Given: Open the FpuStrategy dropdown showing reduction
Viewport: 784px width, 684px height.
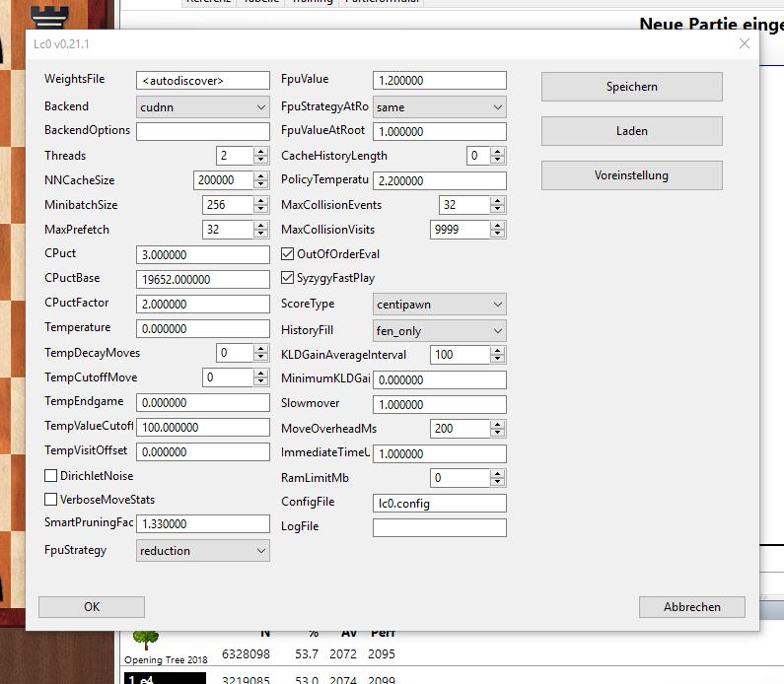Looking at the screenshot, I should click(203, 551).
